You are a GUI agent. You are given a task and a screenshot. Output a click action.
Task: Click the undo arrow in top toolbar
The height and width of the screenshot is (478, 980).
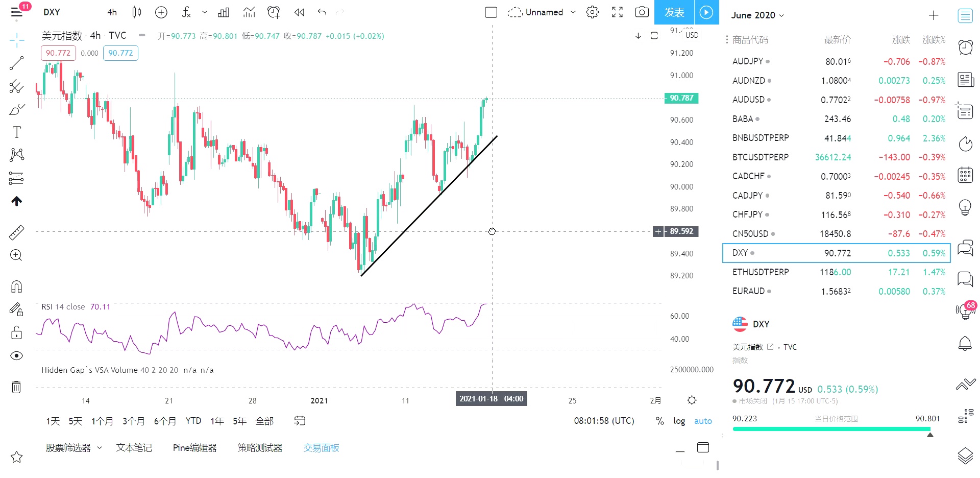point(322,12)
